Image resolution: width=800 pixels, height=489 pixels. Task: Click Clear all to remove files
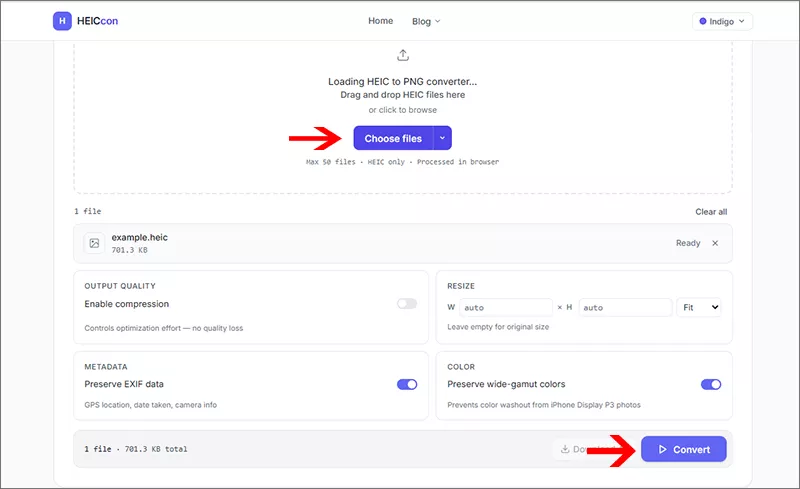(711, 212)
